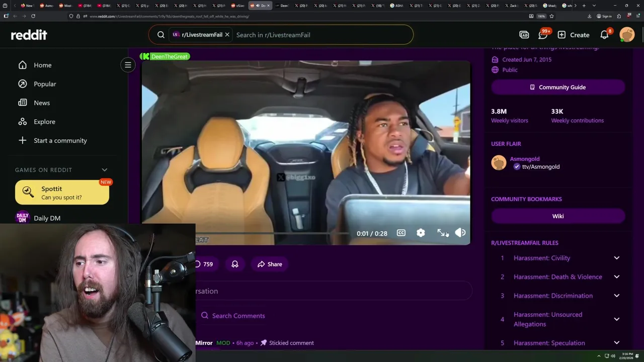Open the notifications bell
This screenshot has height=362, width=644.
(x=605, y=35)
